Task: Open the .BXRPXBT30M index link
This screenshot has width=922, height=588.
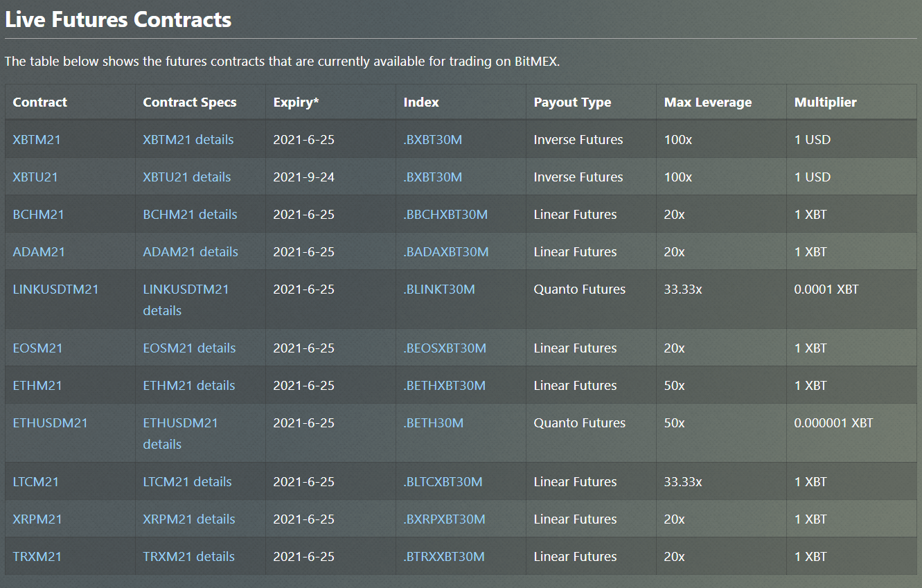Action: click(444, 519)
